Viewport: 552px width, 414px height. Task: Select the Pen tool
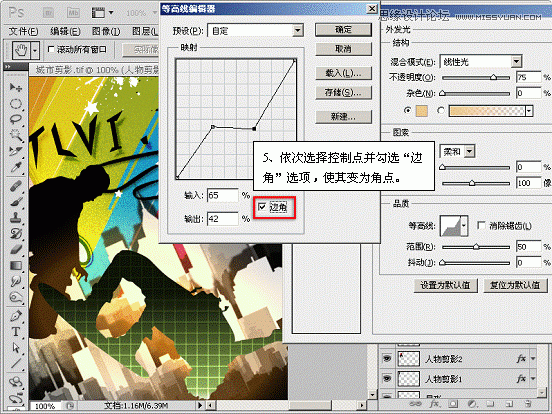(x=16, y=316)
